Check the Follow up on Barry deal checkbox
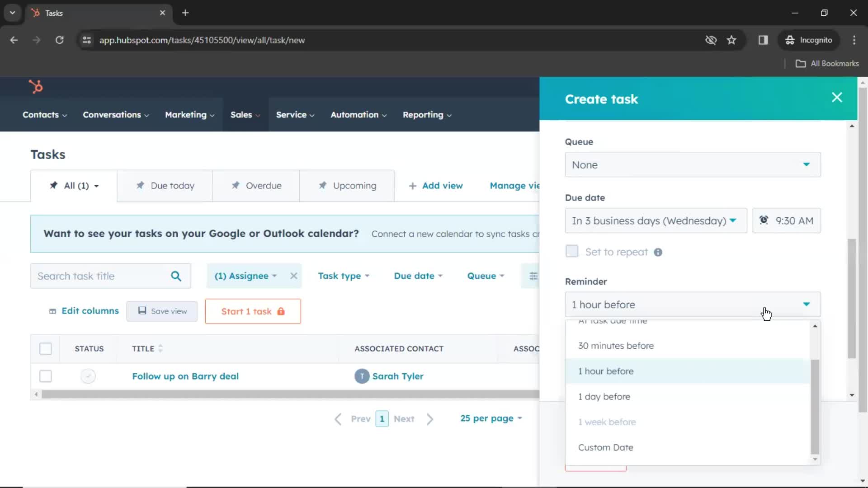 (45, 376)
